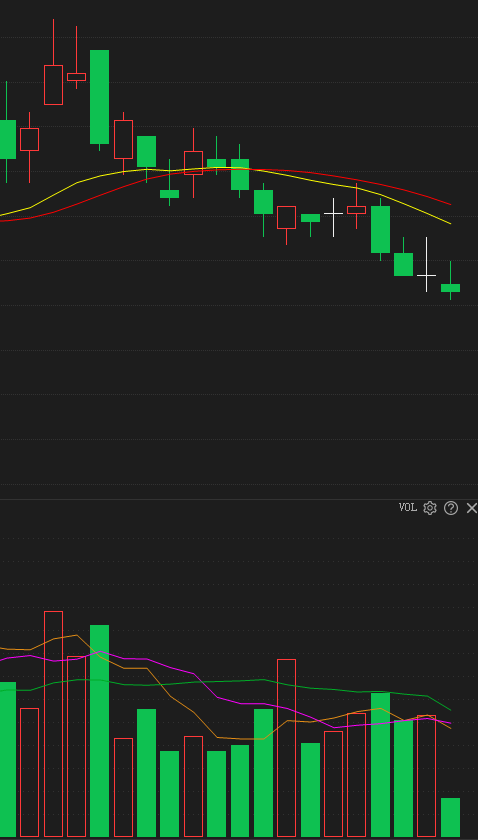
Task: Open VOL indicator settings gear
Action: [430, 508]
